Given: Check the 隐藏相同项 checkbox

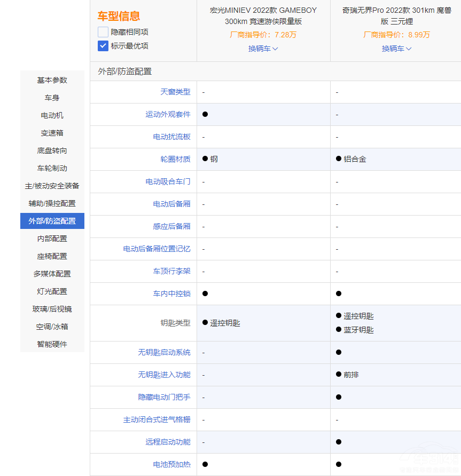Looking at the screenshot, I should point(103,32).
